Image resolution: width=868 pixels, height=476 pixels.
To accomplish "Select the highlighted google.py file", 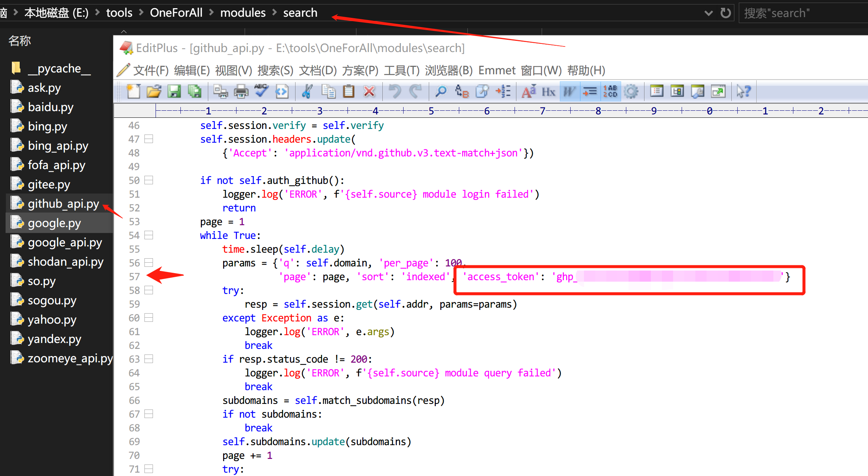I will tap(54, 223).
